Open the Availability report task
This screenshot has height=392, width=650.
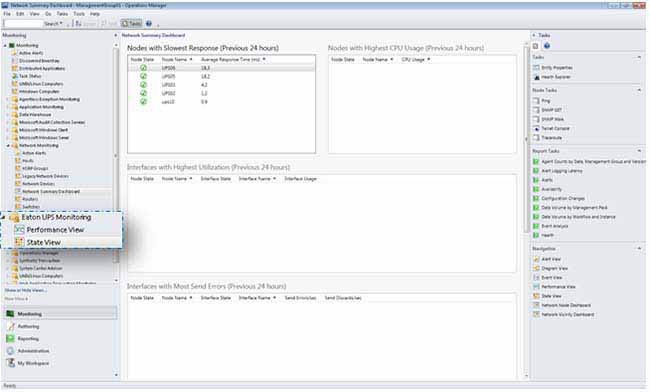pos(551,189)
